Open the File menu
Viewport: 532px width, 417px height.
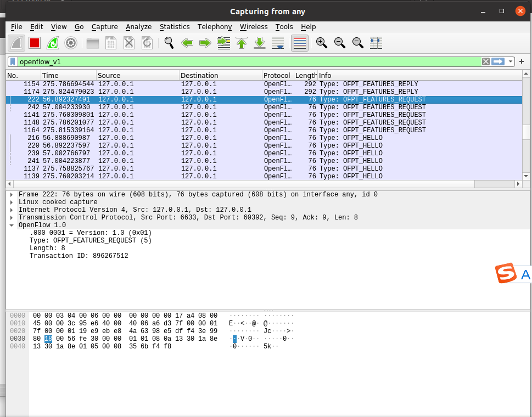tap(16, 27)
